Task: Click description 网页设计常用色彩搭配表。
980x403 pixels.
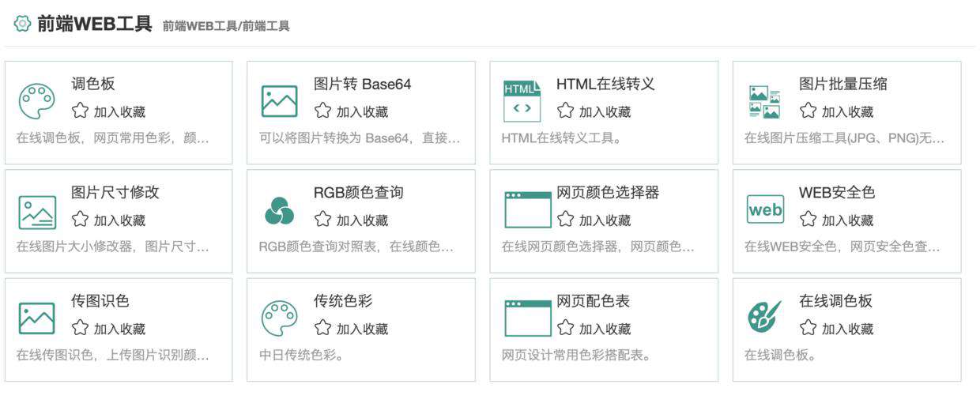Action: pos(576,355)
